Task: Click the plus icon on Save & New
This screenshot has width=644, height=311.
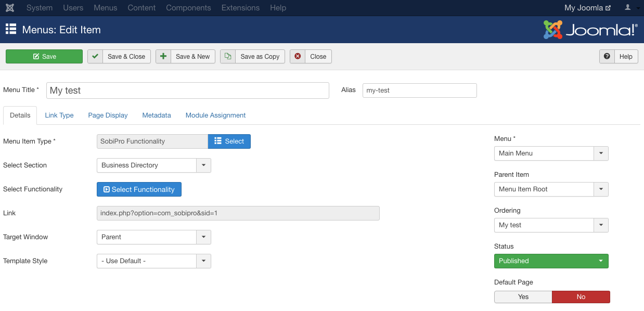Action: (x=163, y=56)
